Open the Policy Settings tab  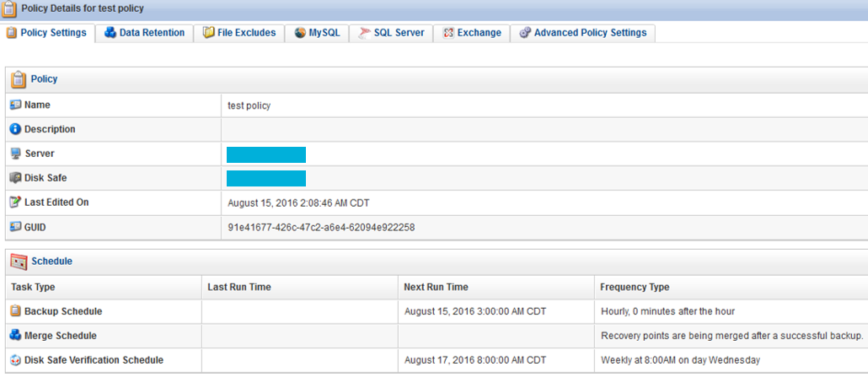[48, 33]
